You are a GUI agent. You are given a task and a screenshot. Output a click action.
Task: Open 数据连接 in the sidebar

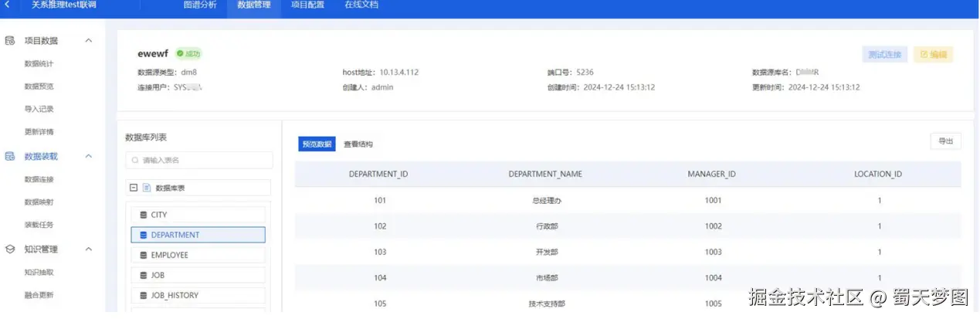pos(39,179)
